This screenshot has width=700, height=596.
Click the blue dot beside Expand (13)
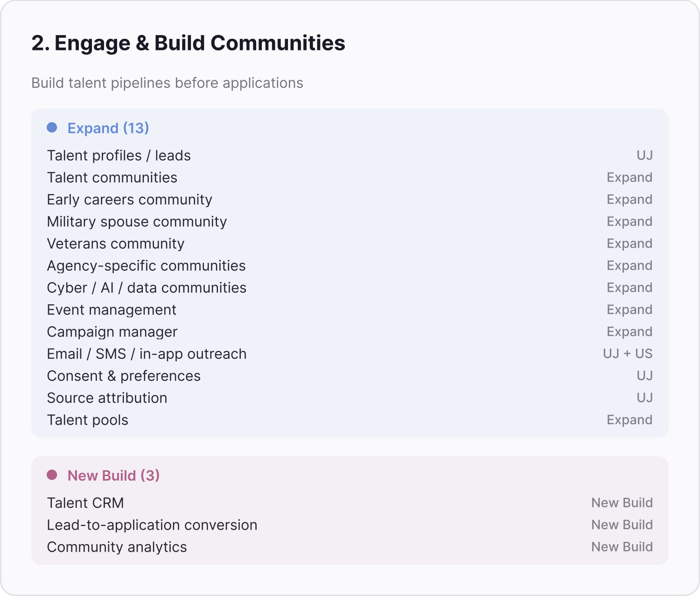pyautogui.click(x=52, y=127)
